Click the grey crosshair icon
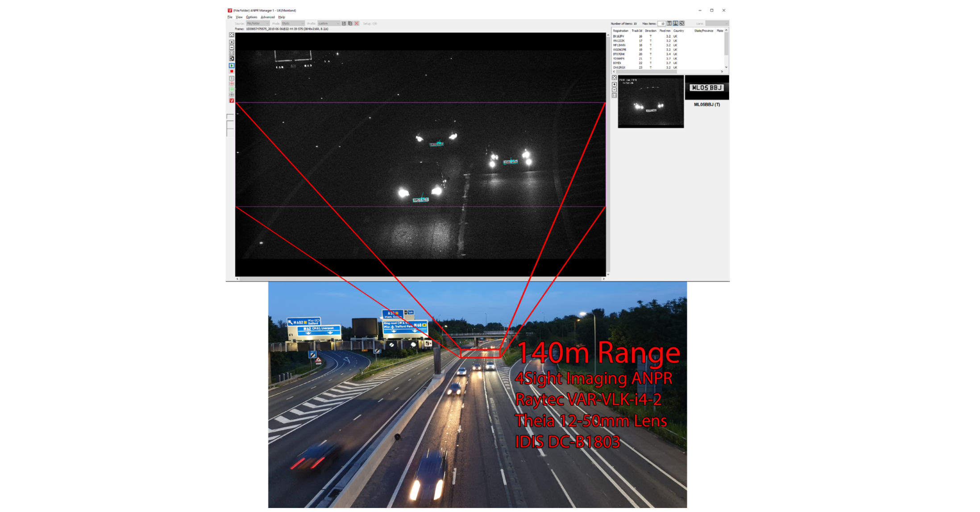980x512 pixels. [x=232, y=95]
